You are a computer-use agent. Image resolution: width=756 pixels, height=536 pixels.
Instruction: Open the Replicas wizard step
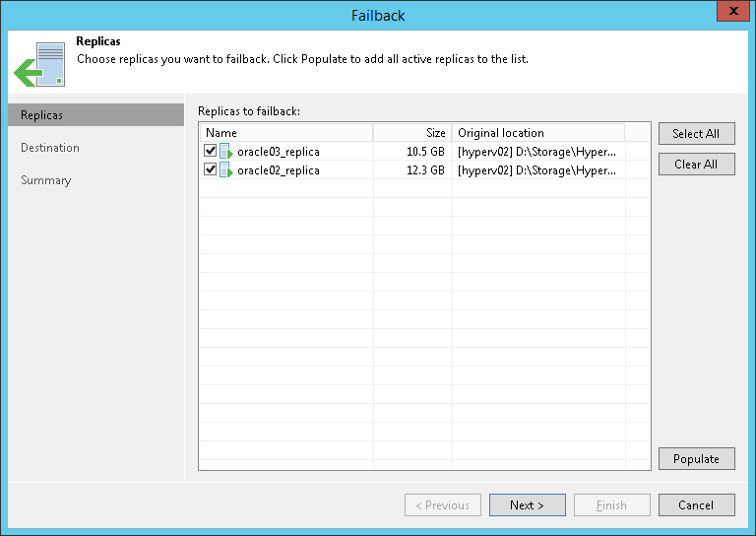[41, 115]
